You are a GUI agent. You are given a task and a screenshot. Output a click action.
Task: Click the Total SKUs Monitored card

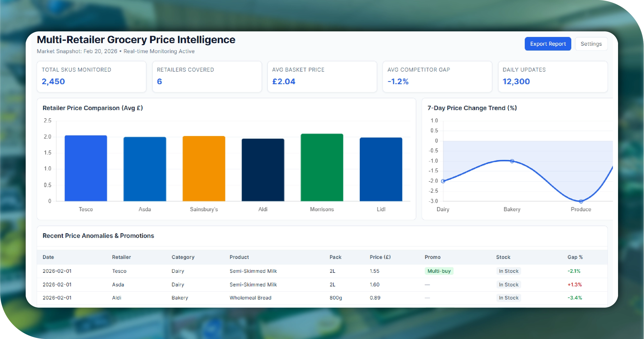91,76
